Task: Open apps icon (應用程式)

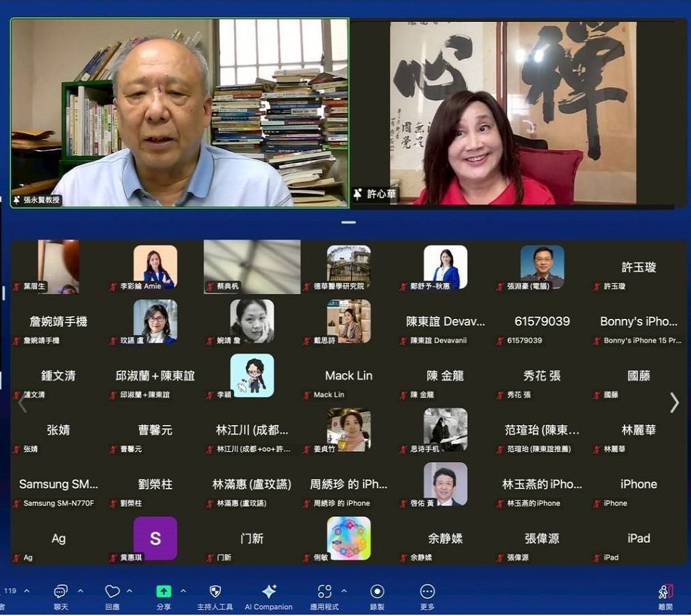Action: click(x=324, y=591)
